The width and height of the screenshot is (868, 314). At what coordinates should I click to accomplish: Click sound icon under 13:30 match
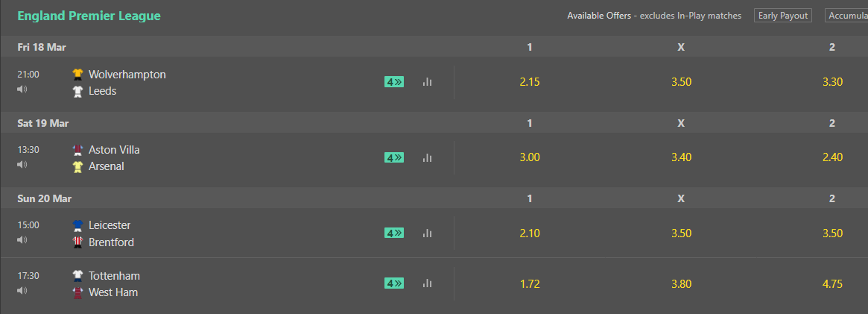coord(22,165)
